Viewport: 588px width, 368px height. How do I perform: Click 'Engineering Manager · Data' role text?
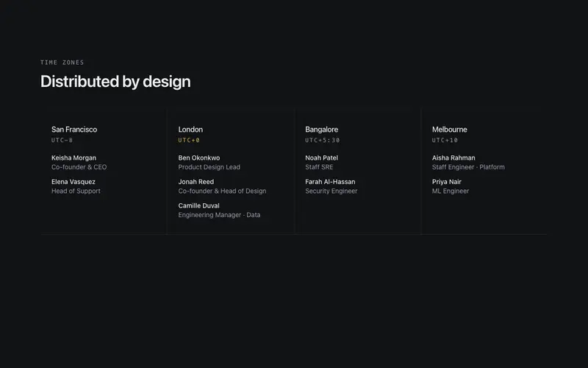pos(219,215)
